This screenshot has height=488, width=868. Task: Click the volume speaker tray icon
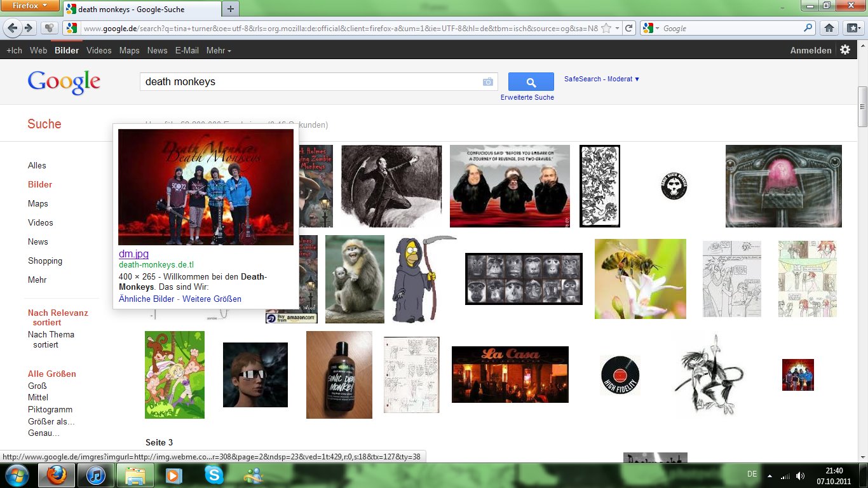[x=801, y=475]
